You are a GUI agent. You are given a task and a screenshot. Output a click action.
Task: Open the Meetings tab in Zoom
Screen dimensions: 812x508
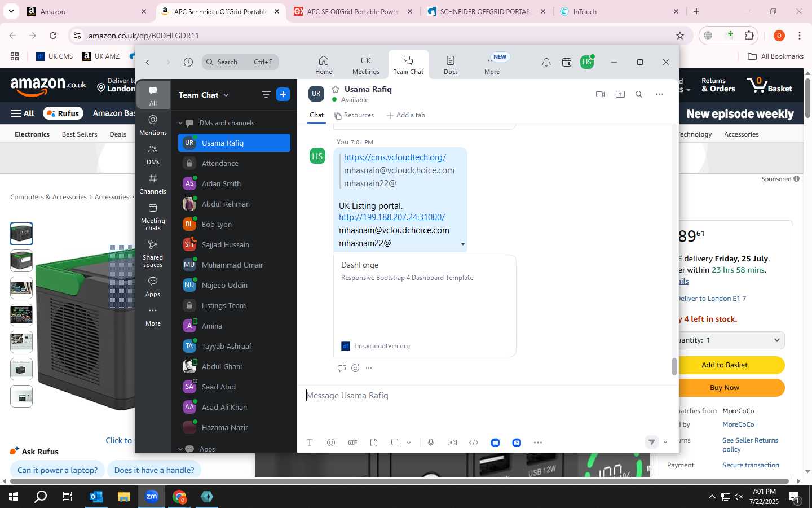(366, 64)
